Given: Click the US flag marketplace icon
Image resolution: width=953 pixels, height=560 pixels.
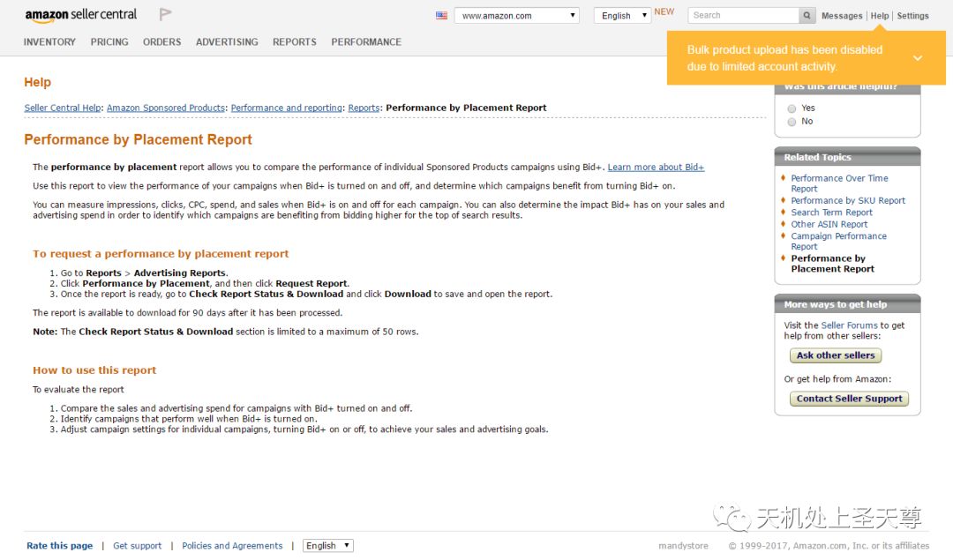Looking at the screenshot, I should (x=442, y=16).
